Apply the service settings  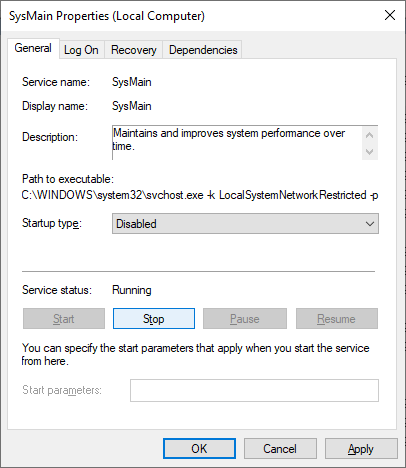pyautogui.click(x=361, y=449)
